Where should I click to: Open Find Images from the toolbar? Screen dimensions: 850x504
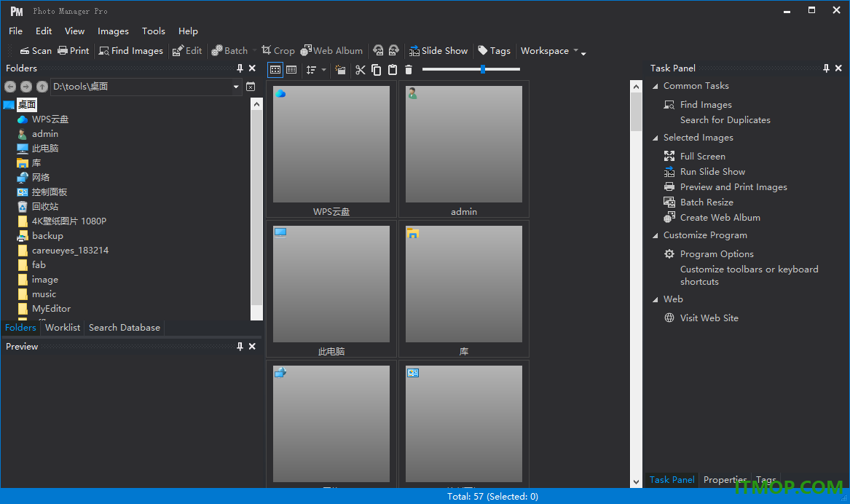pyautogui.click(x=130, y=50)
